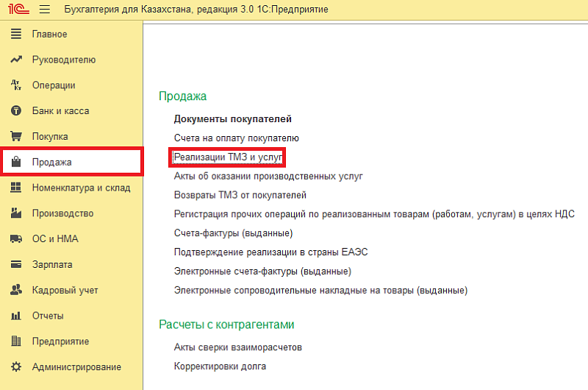
Task: Click the 1C logo icon
Action: (16, 10)
